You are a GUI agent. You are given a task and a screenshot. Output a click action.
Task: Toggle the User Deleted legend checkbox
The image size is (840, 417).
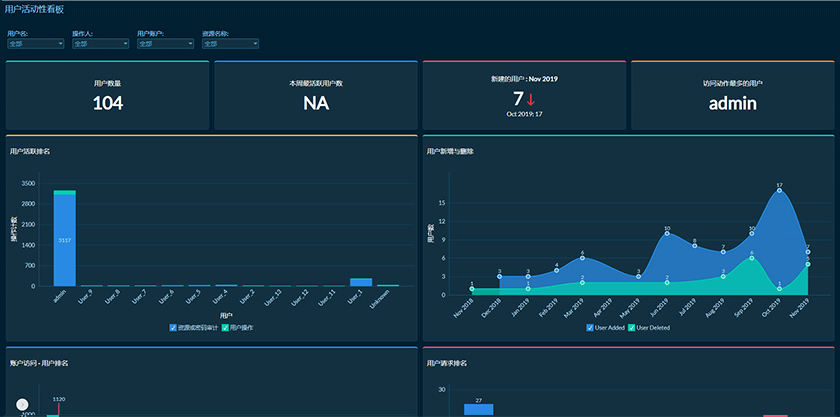click(x=631, y=328)
